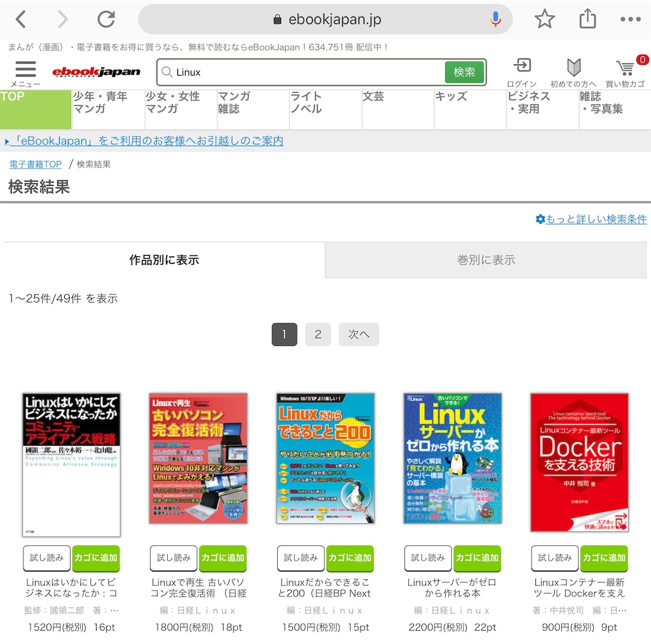Go back with the browser back arrow
651x644 pixels.
(x=21, y=19)
